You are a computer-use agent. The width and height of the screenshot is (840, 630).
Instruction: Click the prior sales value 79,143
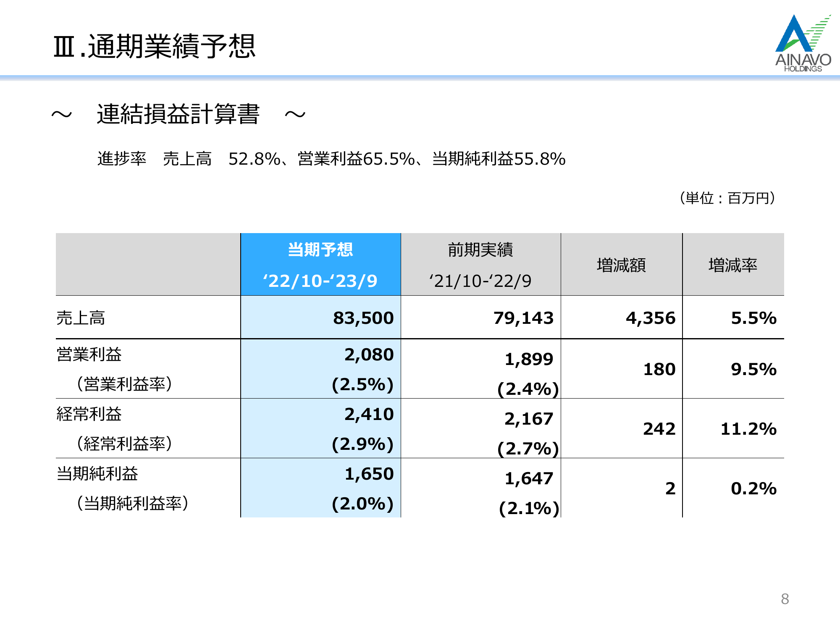(523, 318)
